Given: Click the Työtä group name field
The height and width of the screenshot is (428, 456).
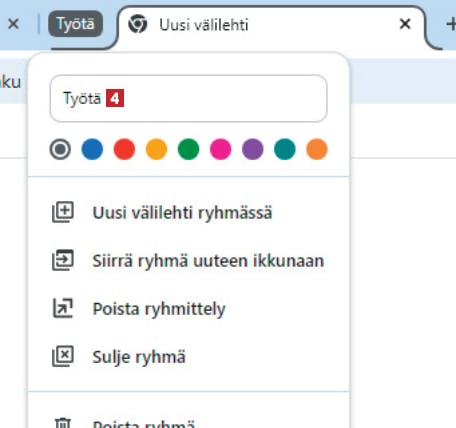Looking at the screenshot, I should tap(188, 98).
